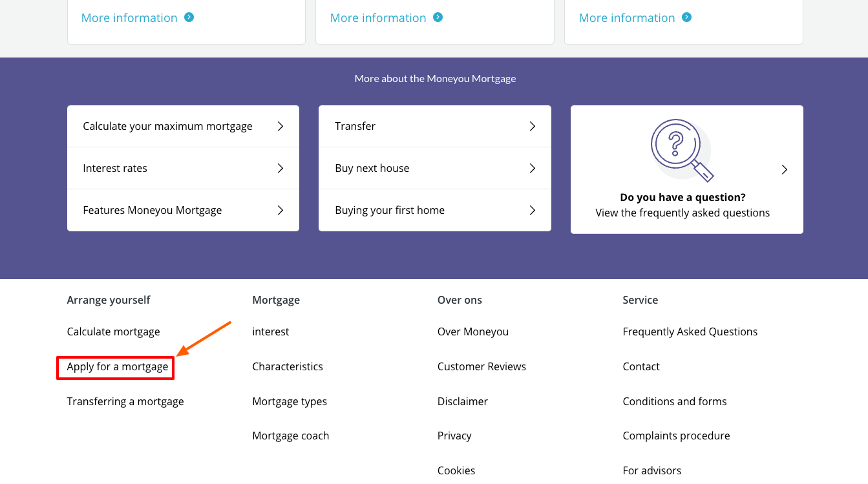The width and height of the screenshot is (868, 484).
Task: Click chevron next to Features Moneyou Mortgage
Action: (x=281, y=211)
